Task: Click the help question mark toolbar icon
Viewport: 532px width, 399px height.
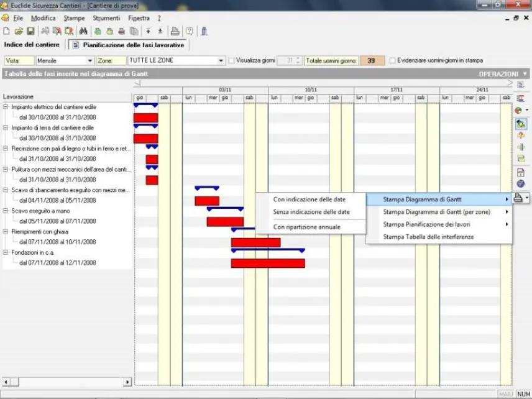Action: pos(190,31)
